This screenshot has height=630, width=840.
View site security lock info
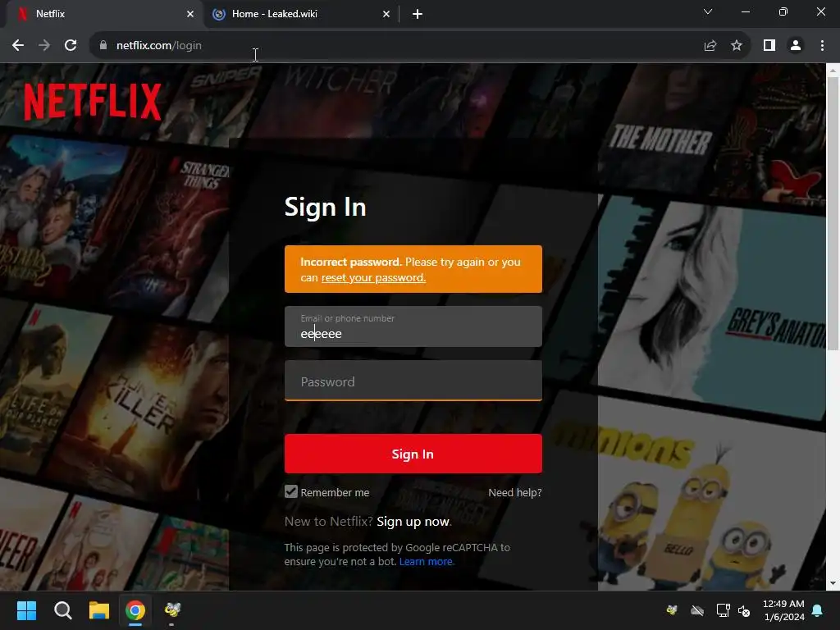point(103,46)
